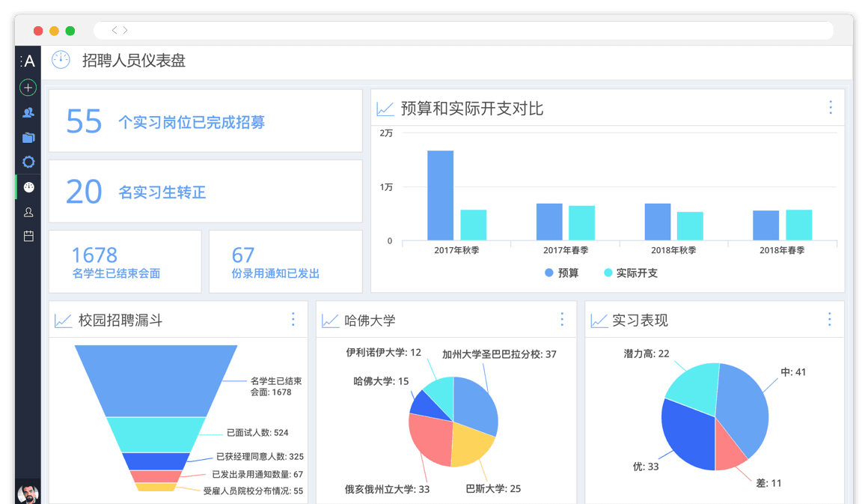Toggle the 实际开支 legend series
The image size is (868, 504).
[631, 273]
